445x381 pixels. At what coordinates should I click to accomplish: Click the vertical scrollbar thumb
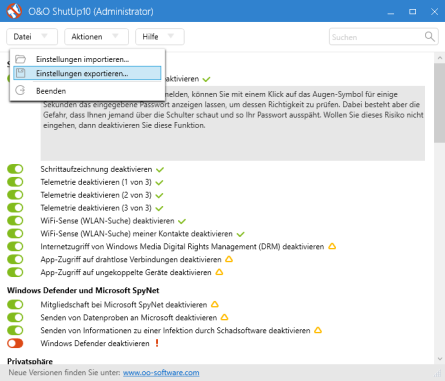pos(440,103)
